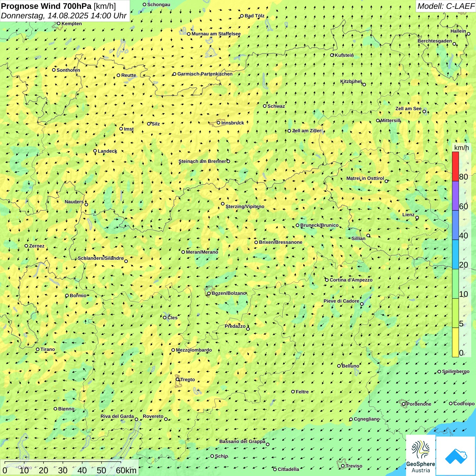476x476 pixels.
Task: Click the 'Steinach am Brenner' label
Action: 202,161
